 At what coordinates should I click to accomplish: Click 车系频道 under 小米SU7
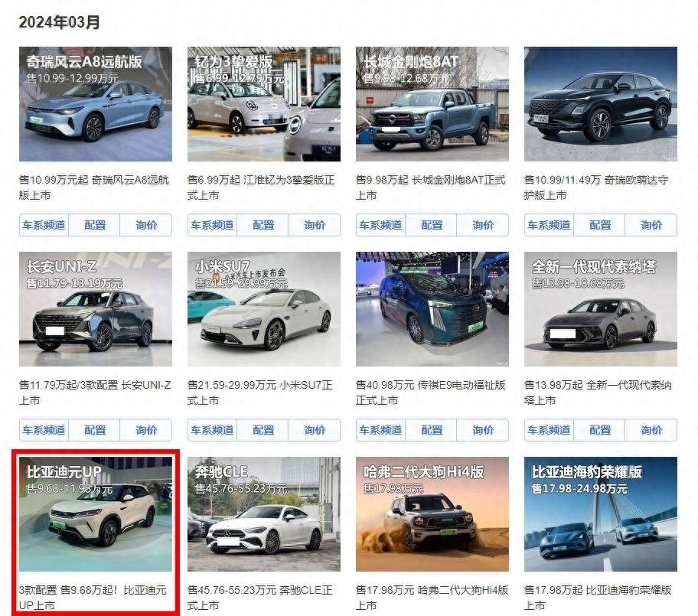(x=212, y=430)
